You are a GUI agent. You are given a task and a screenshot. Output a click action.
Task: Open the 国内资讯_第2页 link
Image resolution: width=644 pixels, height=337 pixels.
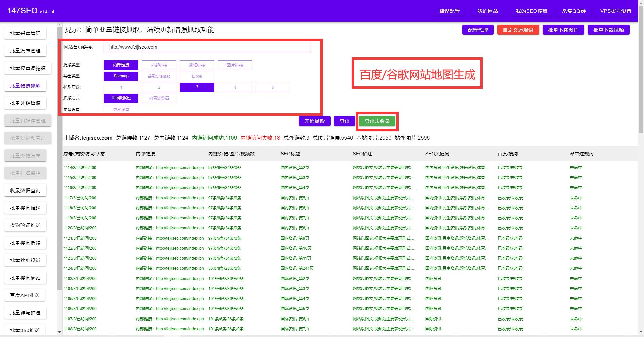295,167
